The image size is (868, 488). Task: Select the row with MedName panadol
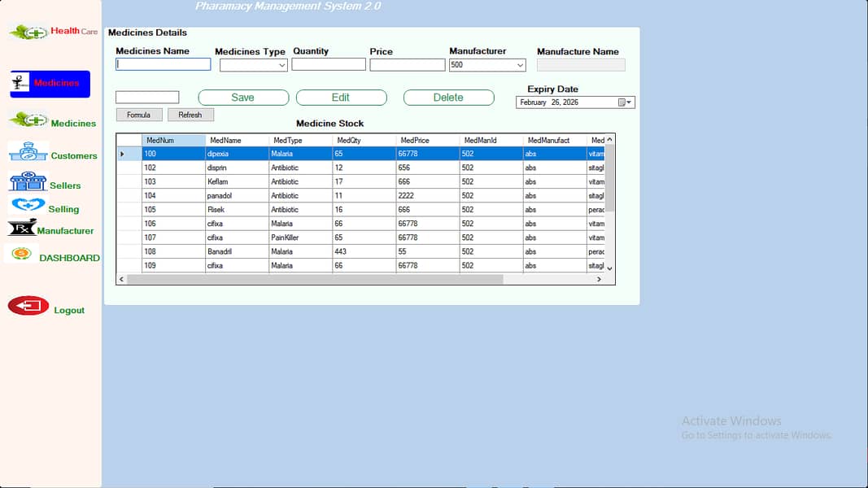pyautogui.click(x=236, y=196)
